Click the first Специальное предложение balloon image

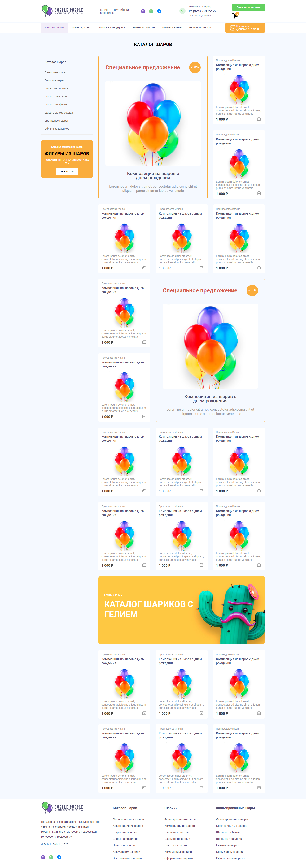(153, 123)
